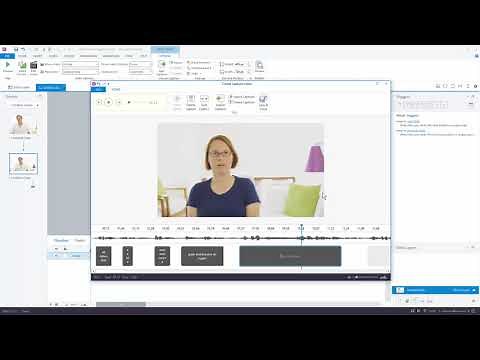Select the large selected caption block
The image size is (480, 360).
pos(290,256)
